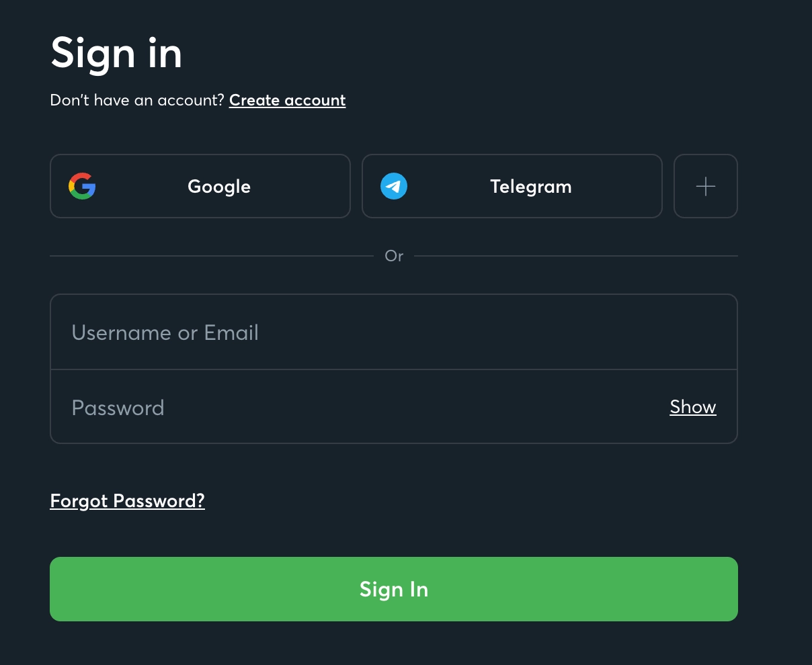
Task: Open the Create account link
Action: click(288, 101)
